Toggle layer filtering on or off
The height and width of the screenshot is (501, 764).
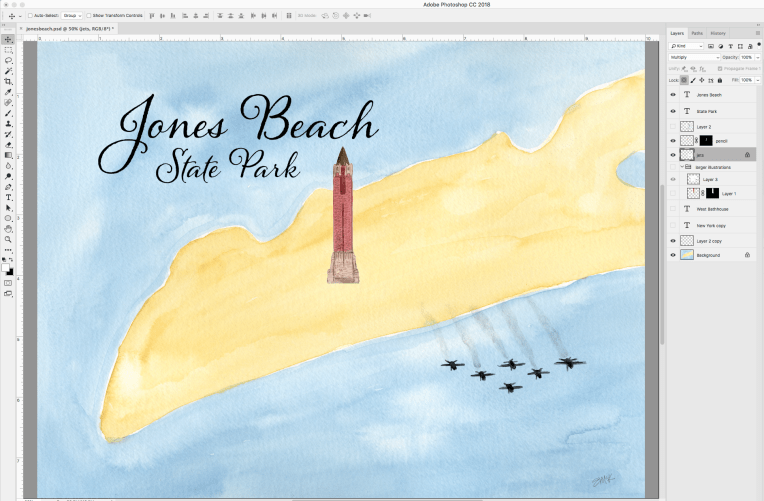(759, 44)
